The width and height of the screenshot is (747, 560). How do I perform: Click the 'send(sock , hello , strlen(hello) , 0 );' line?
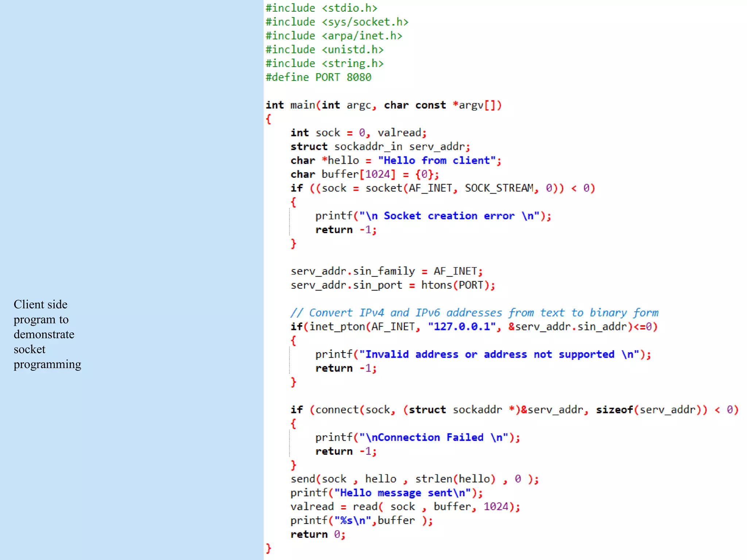pos(415,479)
